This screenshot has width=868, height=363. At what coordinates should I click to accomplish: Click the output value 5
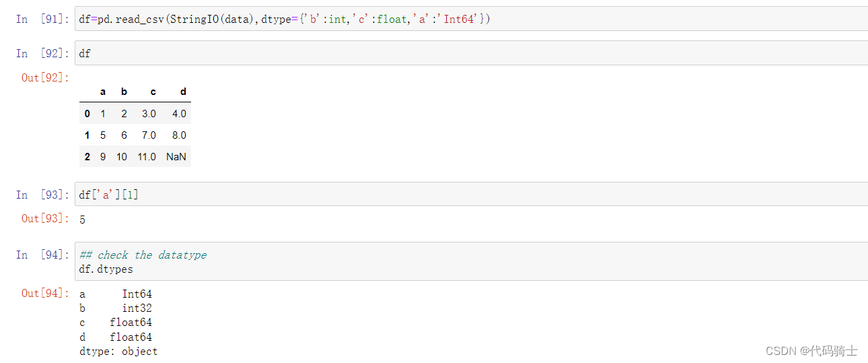click(x=82, y=220)
